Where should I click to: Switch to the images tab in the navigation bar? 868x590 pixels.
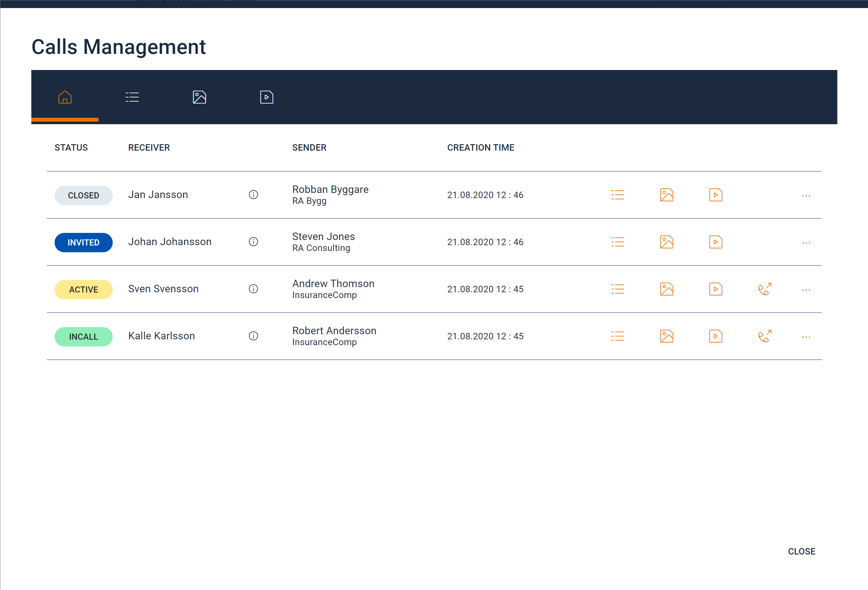point(199,97)
